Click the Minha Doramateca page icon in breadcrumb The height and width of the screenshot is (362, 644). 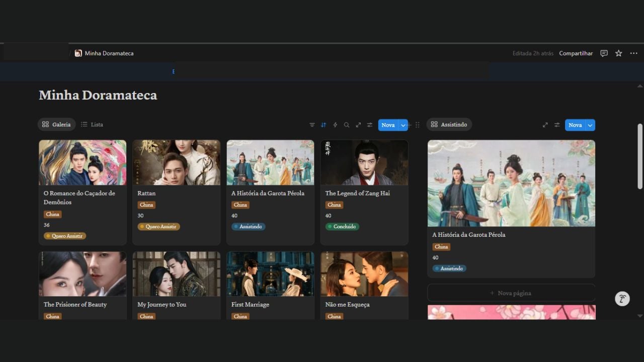(78, 53)
